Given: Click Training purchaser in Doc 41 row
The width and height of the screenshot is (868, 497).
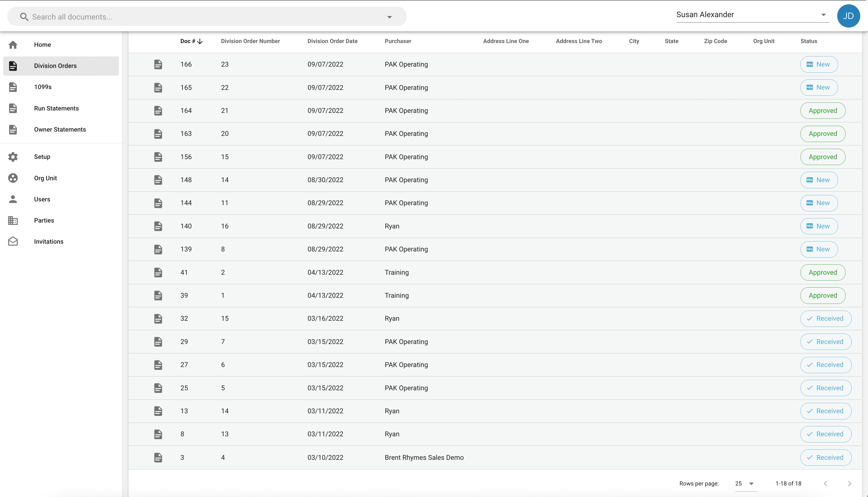Looking at the screenshot, I should 397,272.
